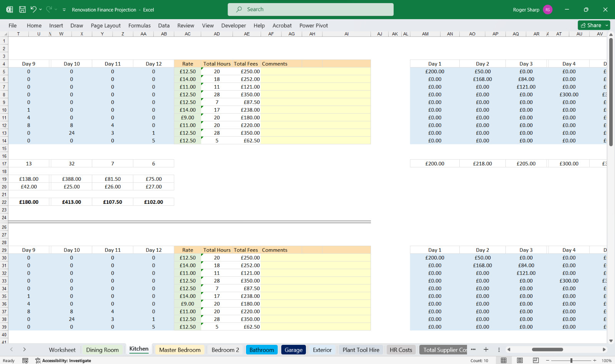Switch to the Master Bedroom sheet
Image resolution: width=615 pixels, height=364 pixels.
click(180, 350)
